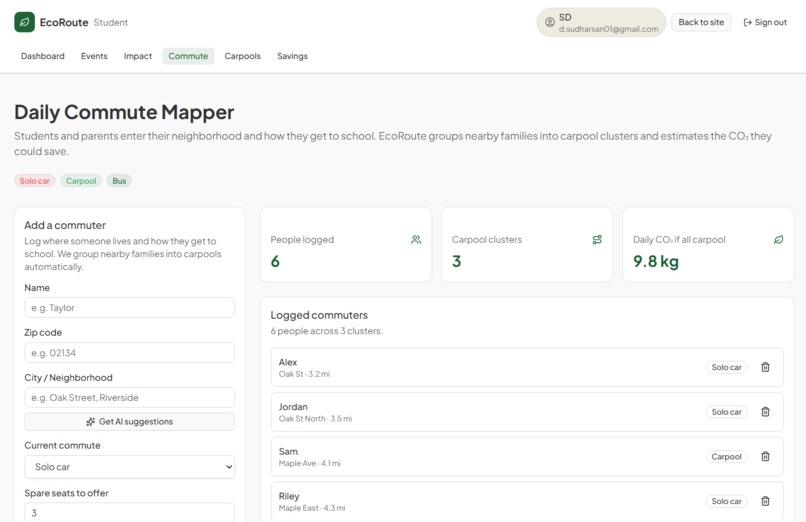Viewport: 806px width, 522px height.
Task: Click the EcoRoute leaf logo icon
Action: click(24, 22)
